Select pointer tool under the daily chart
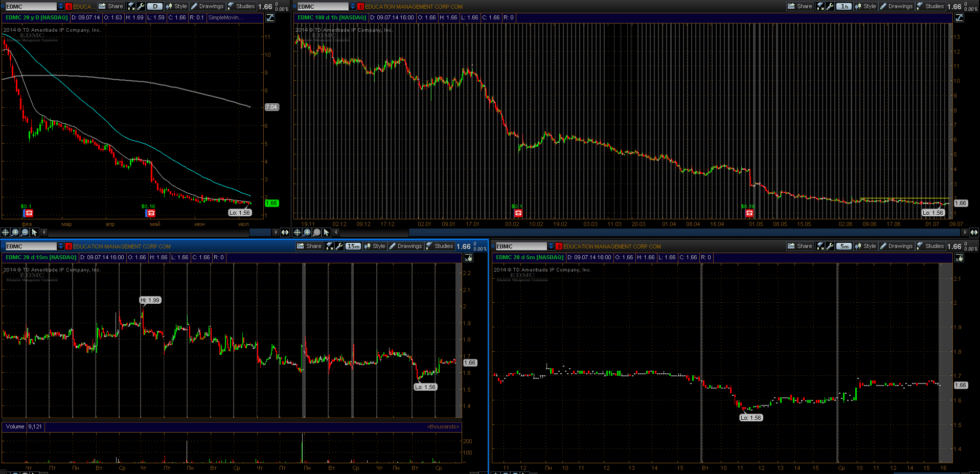Viewport: 980px width, 474px height. (34, 232)
